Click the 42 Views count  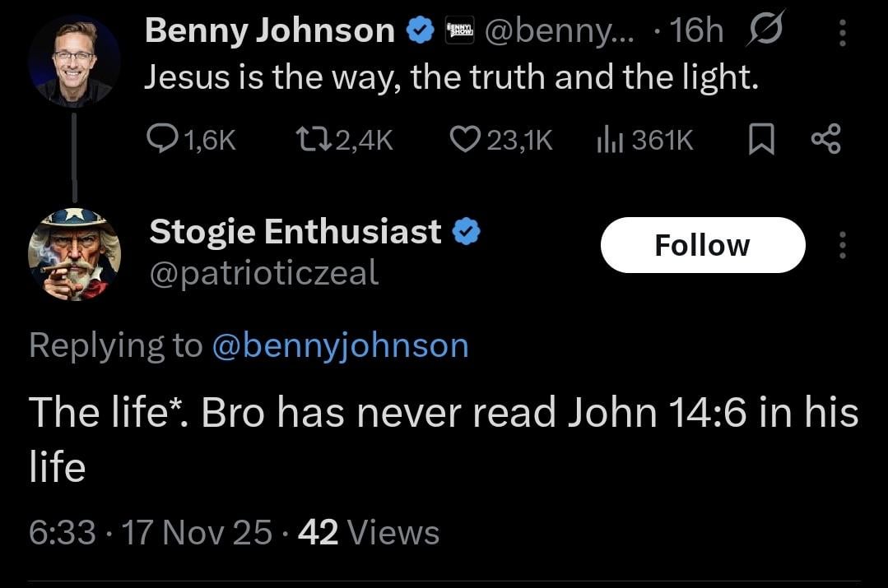point(368,533)
